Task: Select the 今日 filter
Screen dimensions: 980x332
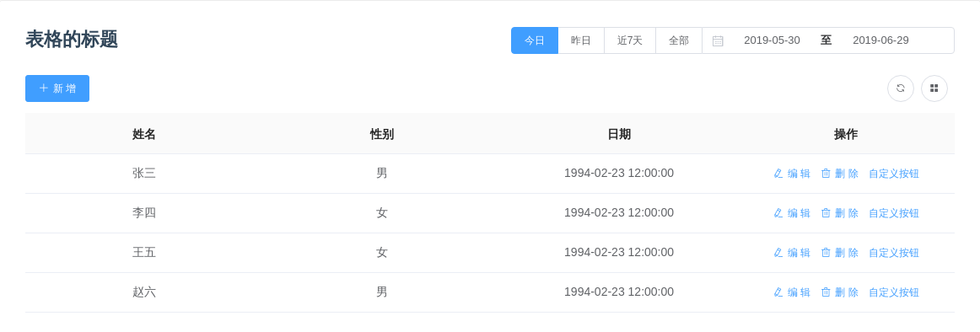Action: click(x=535, y=40)
